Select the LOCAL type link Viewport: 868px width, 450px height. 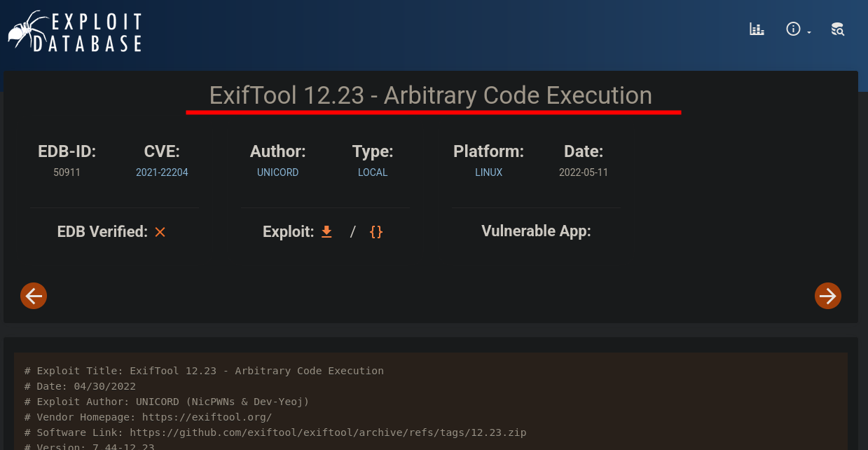373,172
